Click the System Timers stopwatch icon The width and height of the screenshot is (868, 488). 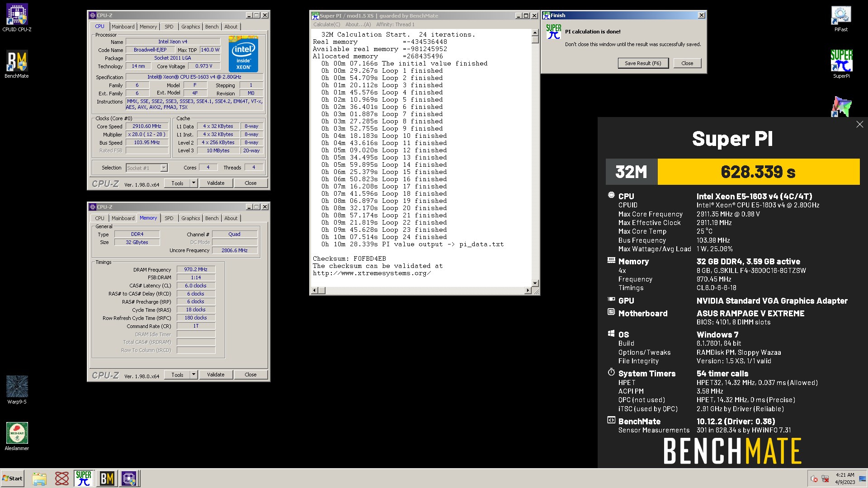click(x=611, y=372)
